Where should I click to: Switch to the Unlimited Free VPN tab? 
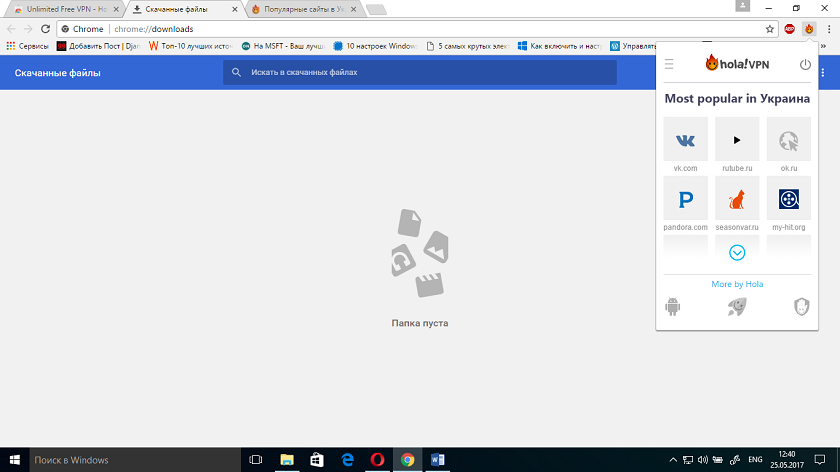[x=65, y=9]
